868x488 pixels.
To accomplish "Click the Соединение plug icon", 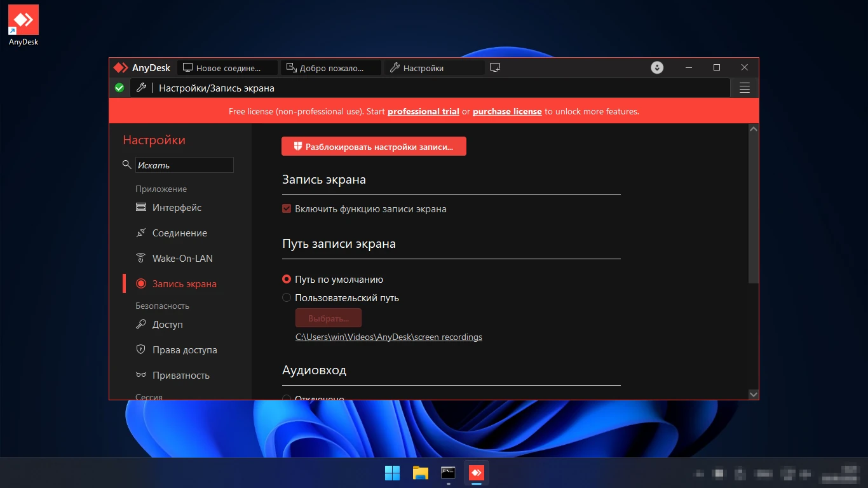I will (x=141, y=233).
